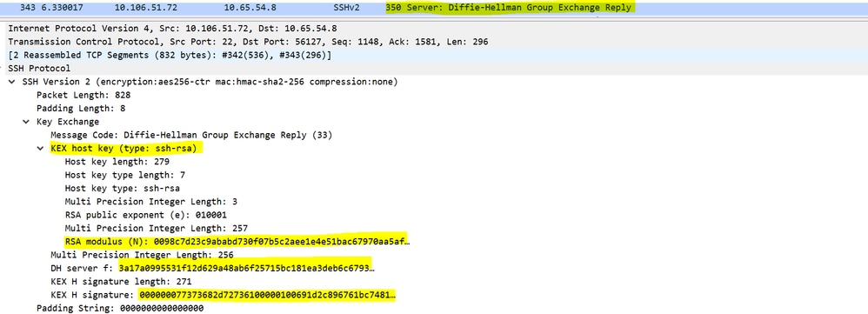Select the DH server f field
868x314 pixels.
tap(212, 268)
